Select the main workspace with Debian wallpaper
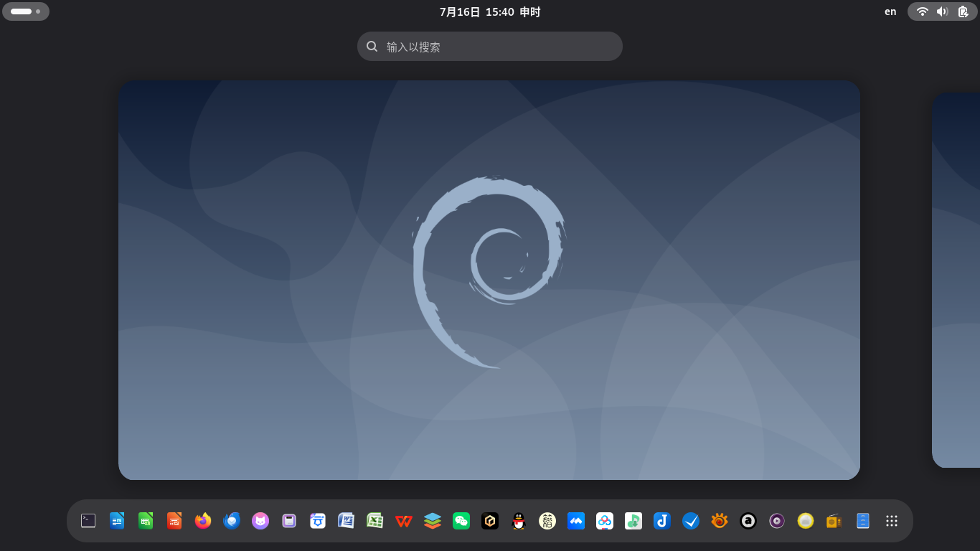980x551 pixels. coord(489,280)
